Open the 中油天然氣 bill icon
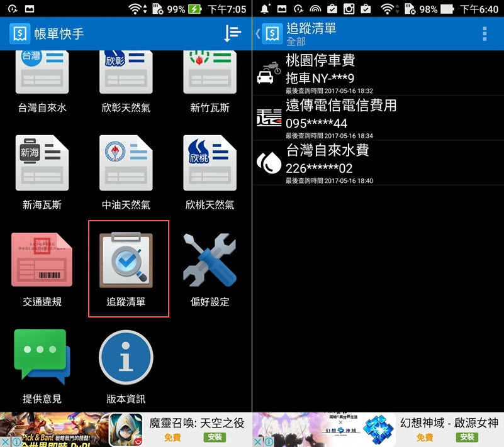 point(126,163)
